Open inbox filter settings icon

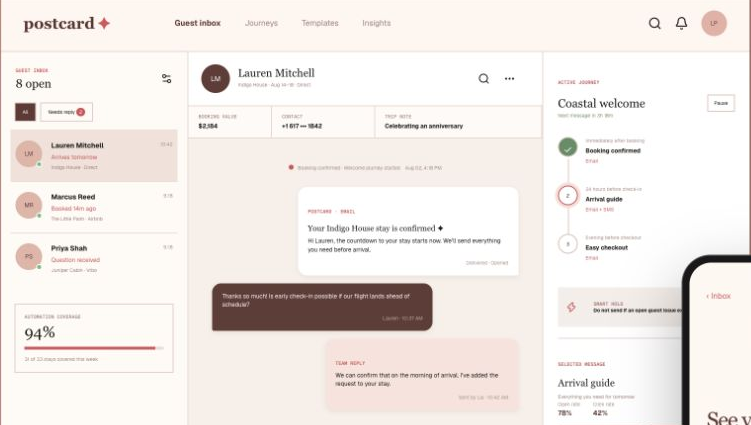[166, 78]
